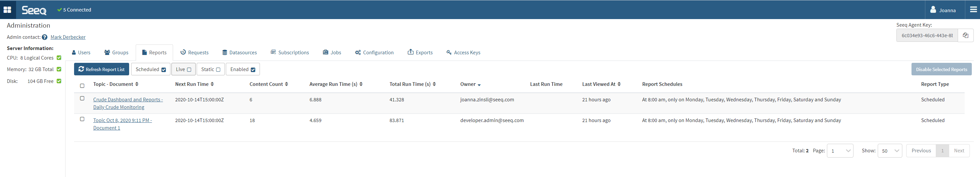Open the Mark Derbecker contact link

pos(68,37)
